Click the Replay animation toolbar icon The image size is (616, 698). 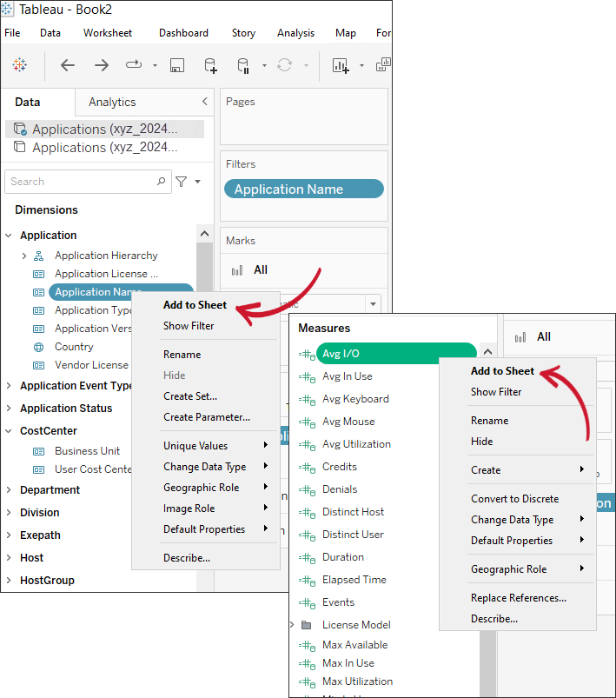click(134, 65)
